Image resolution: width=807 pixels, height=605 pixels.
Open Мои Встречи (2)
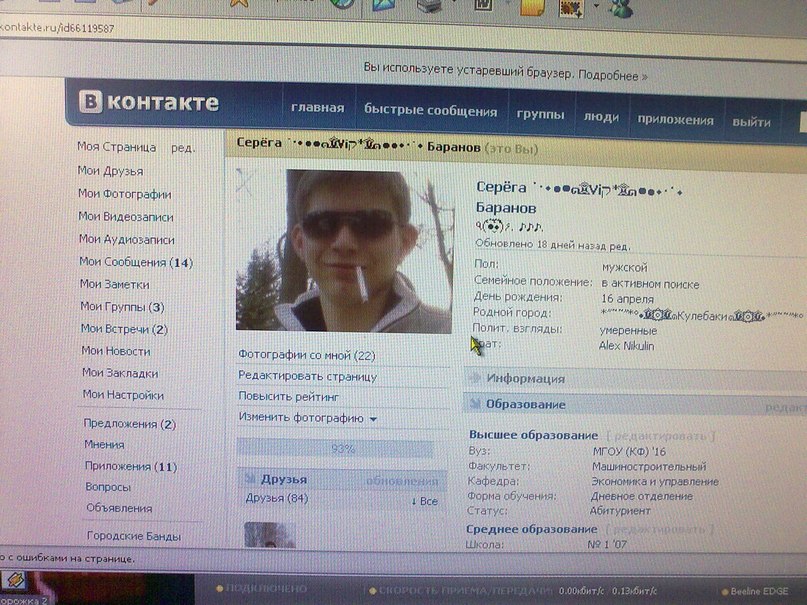click(x=124, y=329)
